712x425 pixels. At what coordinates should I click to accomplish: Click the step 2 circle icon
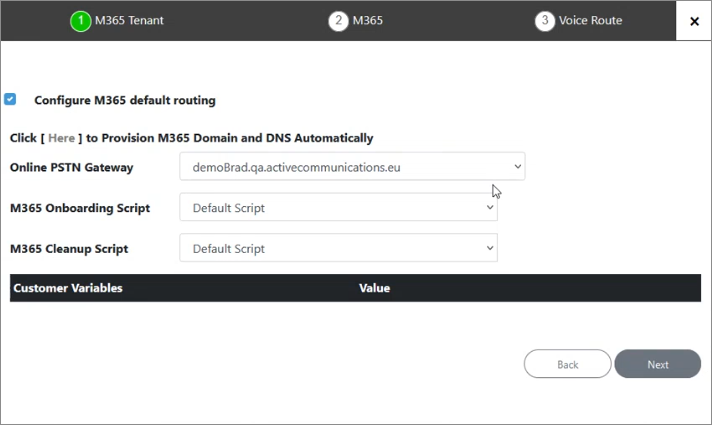click(338, 21)
